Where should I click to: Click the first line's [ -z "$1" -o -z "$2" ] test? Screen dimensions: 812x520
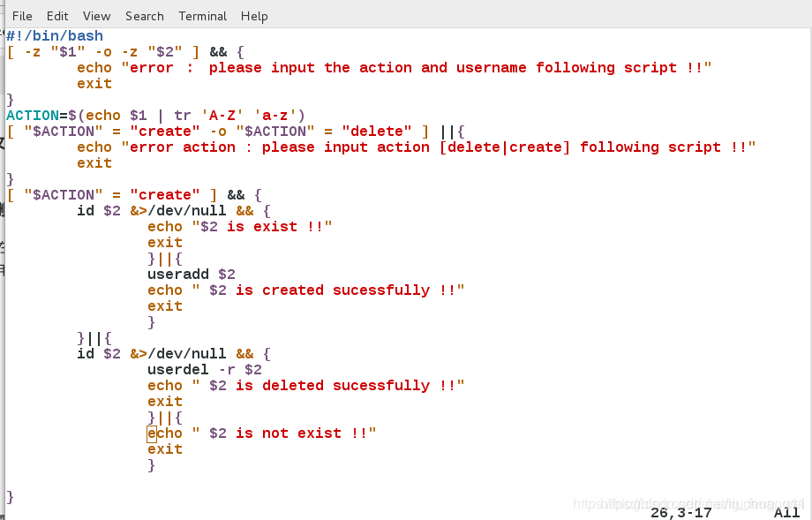click(103, 52)
